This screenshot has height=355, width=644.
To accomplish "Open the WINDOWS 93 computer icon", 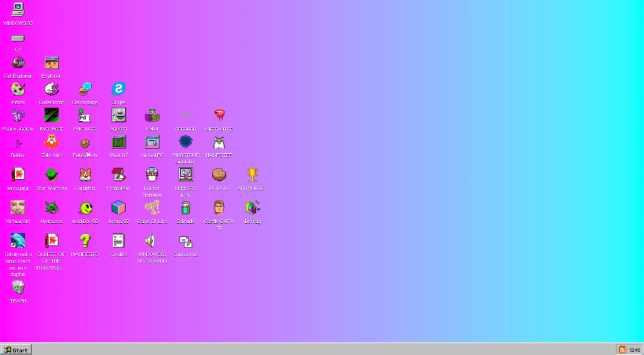I will click(x=18, y=9).
